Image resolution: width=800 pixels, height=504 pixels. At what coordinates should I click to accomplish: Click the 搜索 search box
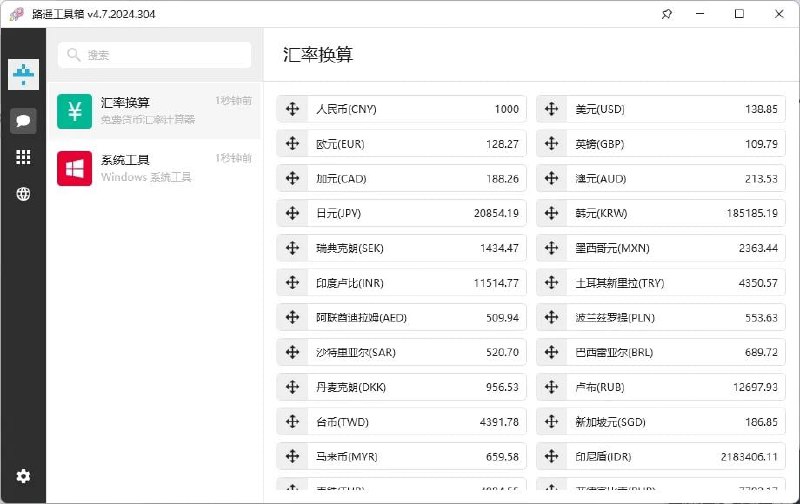(x=155, y=55)
